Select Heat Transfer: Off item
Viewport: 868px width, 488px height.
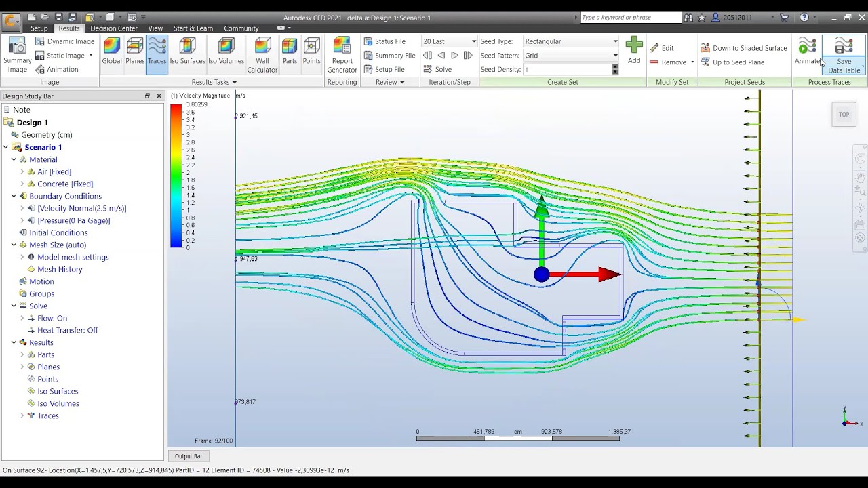pos(67,330)
